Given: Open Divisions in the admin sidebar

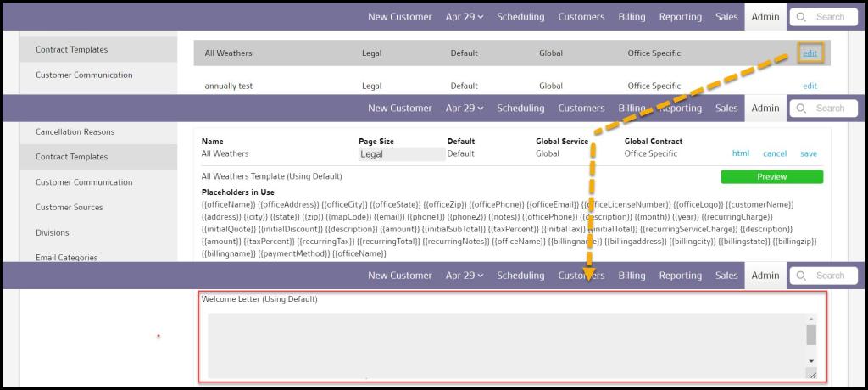Looking at the screenshot, I should point(52,232).
